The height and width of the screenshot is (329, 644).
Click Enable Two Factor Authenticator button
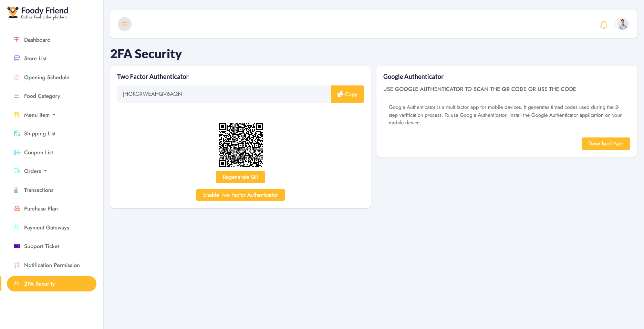pyautogui.click(x=240, y=195)
